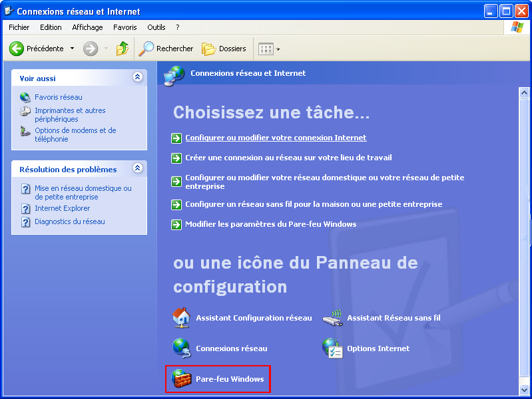Click green arrow beside lieu de travail task
The height and width of the screenshot is (399, 532).
coord(176,158)
